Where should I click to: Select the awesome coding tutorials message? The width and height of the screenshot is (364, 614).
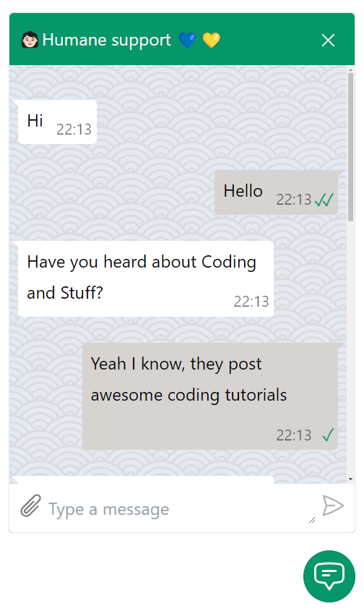point(210,396)
